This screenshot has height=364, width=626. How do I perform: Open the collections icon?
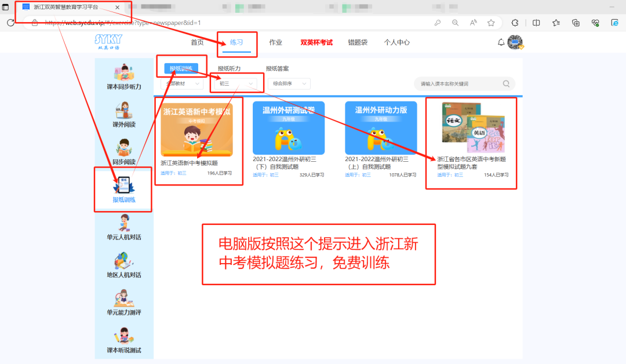coord(576,23)
